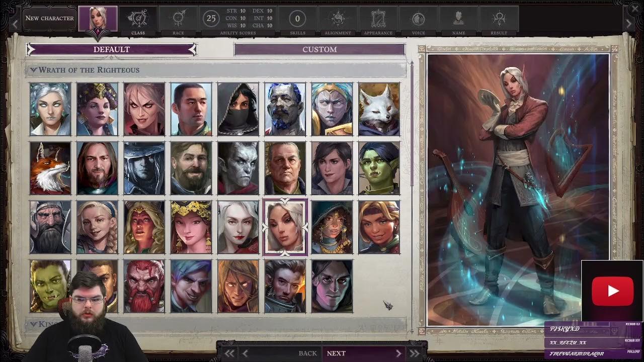
Task: Pick the smiling blonde braided woman portrait
Action: [97, 227]
